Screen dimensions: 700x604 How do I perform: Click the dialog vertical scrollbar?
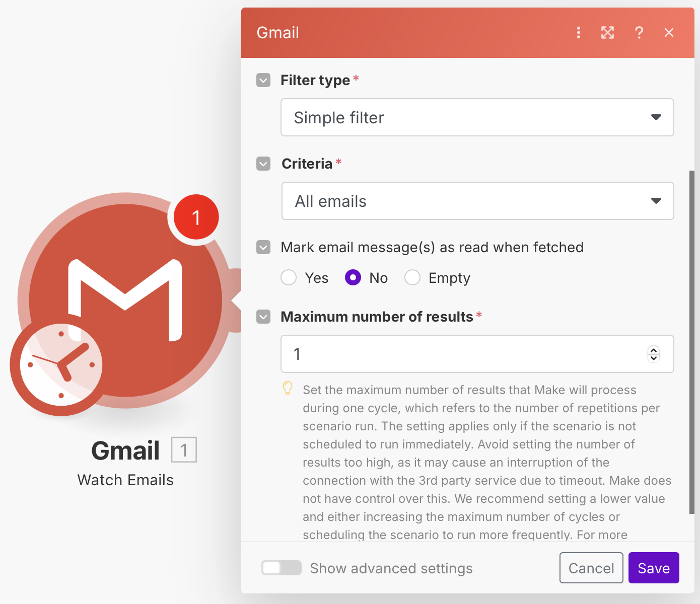point(692,342)
